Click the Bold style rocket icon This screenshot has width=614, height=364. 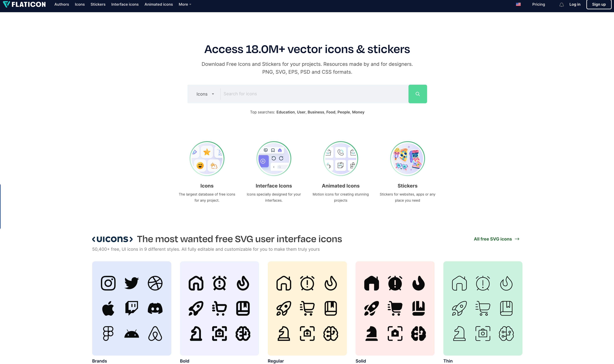pyautogui.click(x=196, y=308)
